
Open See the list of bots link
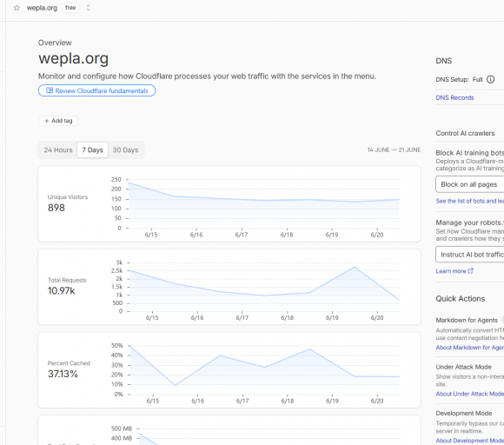pos(470,201)
